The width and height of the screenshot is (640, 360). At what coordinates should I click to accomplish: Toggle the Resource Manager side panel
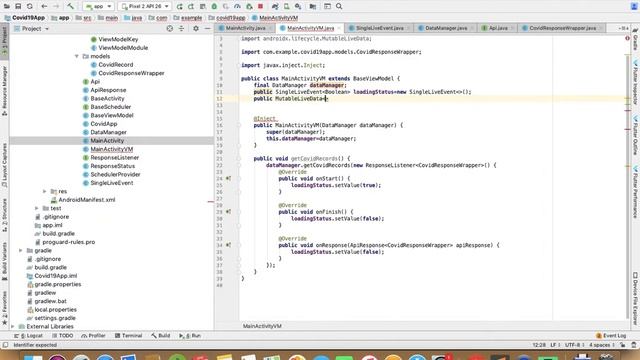point(4,91)
